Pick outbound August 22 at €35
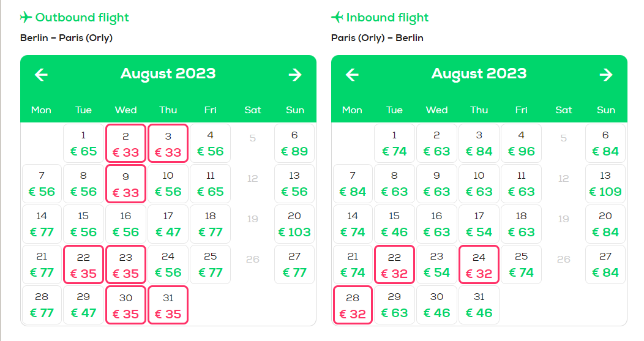The image size is (644, 341). point(83,264)
